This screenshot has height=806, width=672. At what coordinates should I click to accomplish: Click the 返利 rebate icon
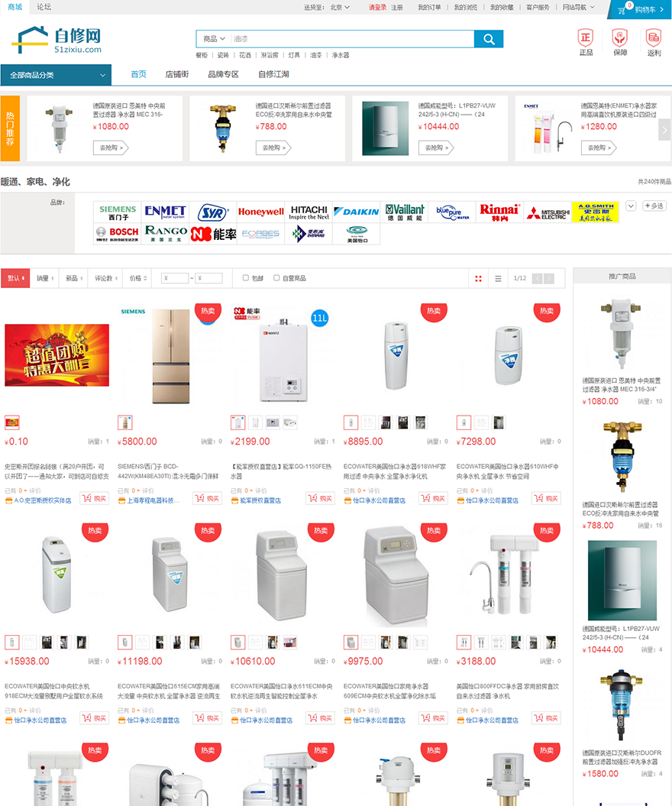tap(654, 38)
